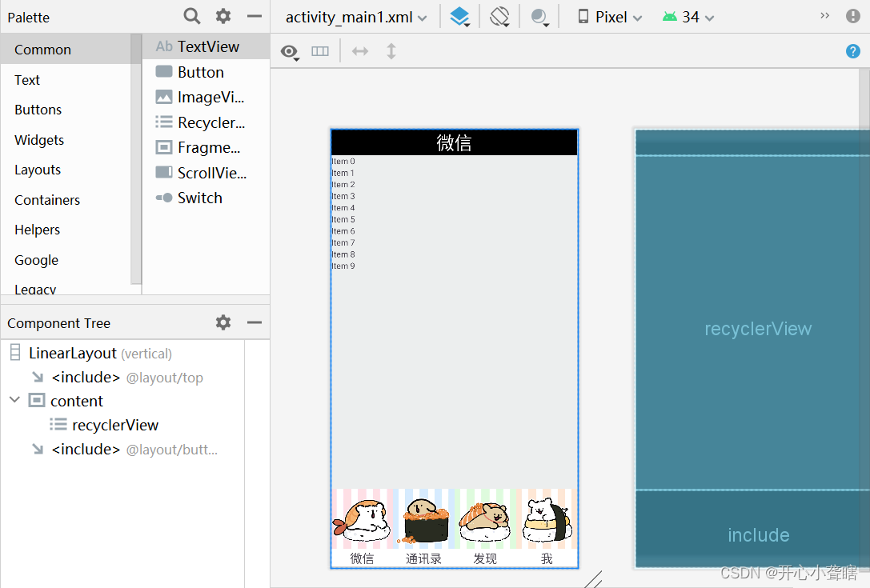Open the design surface layers selector

460,17
